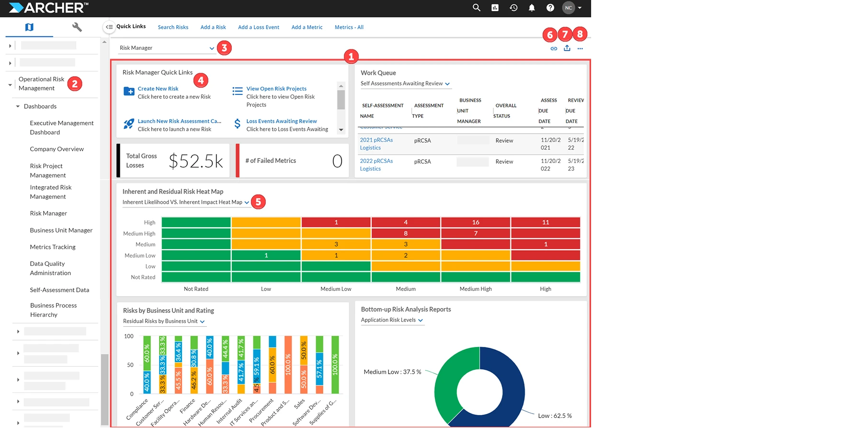The height and width of the screenshot is (437, 868).
Task: Collapse the Operational Risk Management section
Action: [10, 85]
